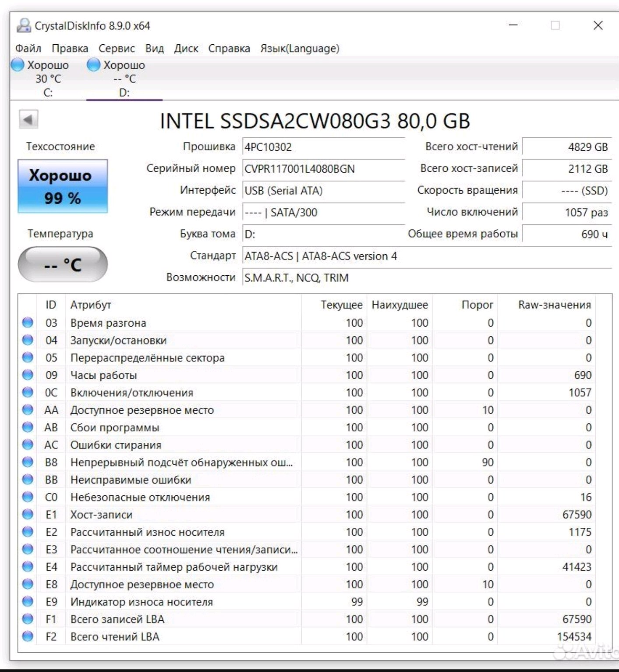Click total host writes value 2112 GB
This screenshot has height=672, width=619.
point(567,169)
